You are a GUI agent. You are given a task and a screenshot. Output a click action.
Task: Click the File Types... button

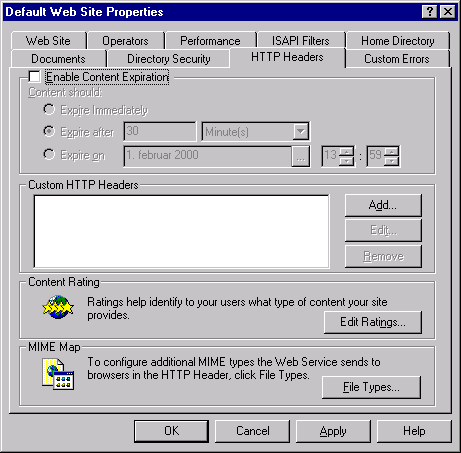371,387
